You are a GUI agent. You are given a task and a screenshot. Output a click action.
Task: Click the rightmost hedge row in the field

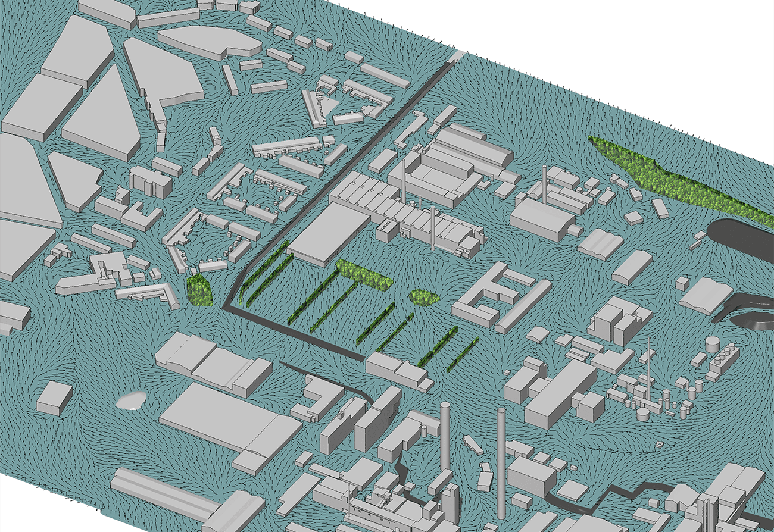point(463,353)
